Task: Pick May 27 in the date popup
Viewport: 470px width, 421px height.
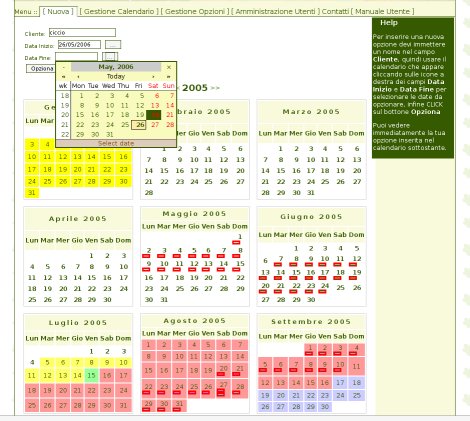Action: tap(155, 125)
